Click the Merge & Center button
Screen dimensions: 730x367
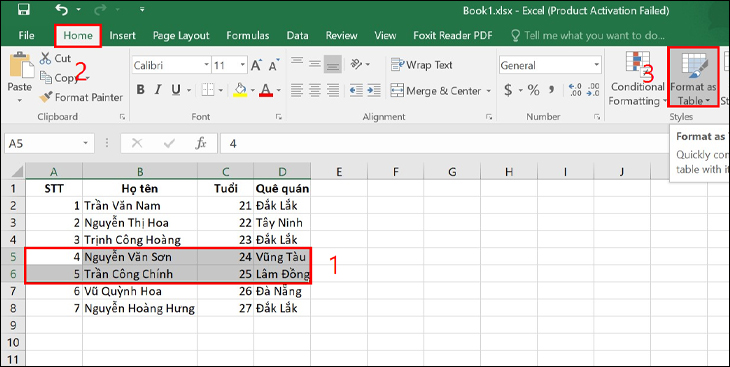click(x=436, y=90)
